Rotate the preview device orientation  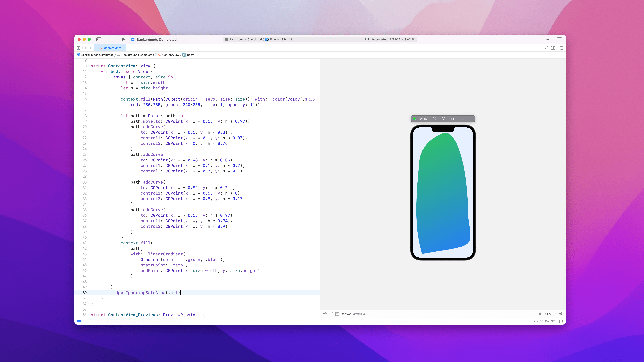[x=452, y=119]
